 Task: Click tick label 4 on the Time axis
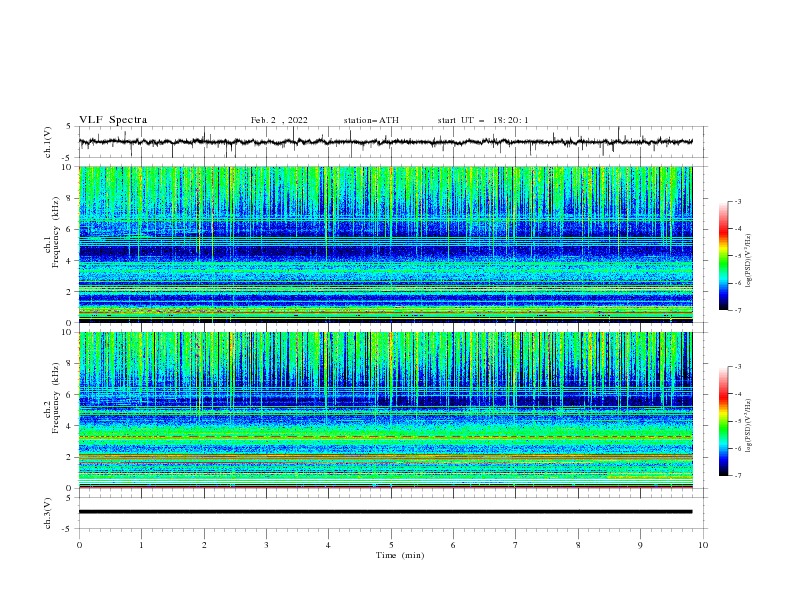[328, 545]
